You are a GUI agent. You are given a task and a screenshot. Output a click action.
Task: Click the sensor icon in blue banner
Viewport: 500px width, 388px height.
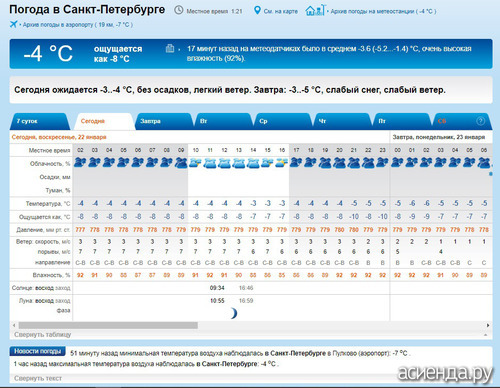[170, 48]
